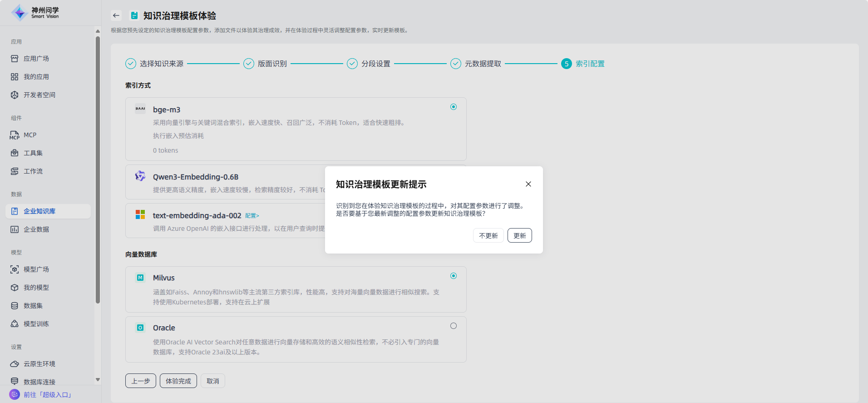Click 更新 to update the template

pyautogui.click(x=519, y=235)
